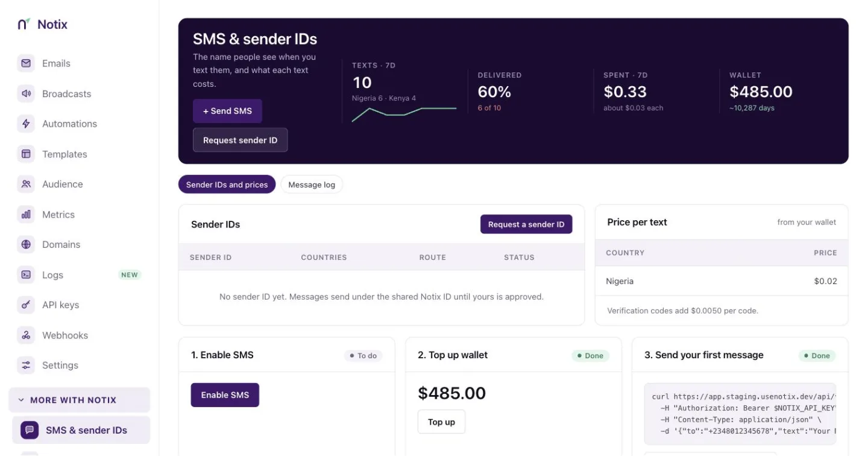Click the Request a sender ID button

tap(526, 224)
